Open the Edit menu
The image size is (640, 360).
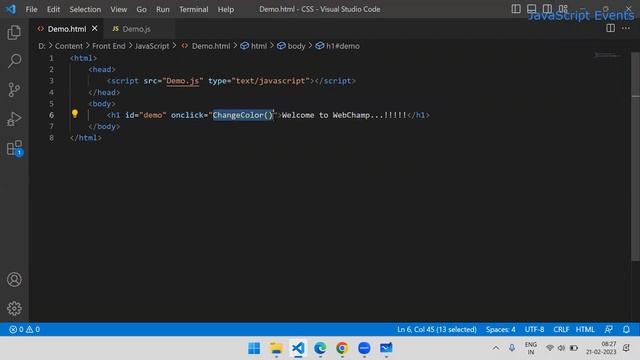click(x=53, y=9)
